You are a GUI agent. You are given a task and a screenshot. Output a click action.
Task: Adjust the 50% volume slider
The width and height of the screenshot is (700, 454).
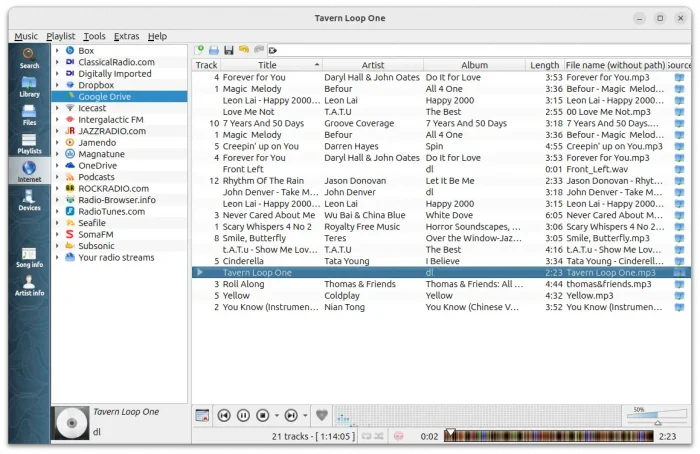656,416
